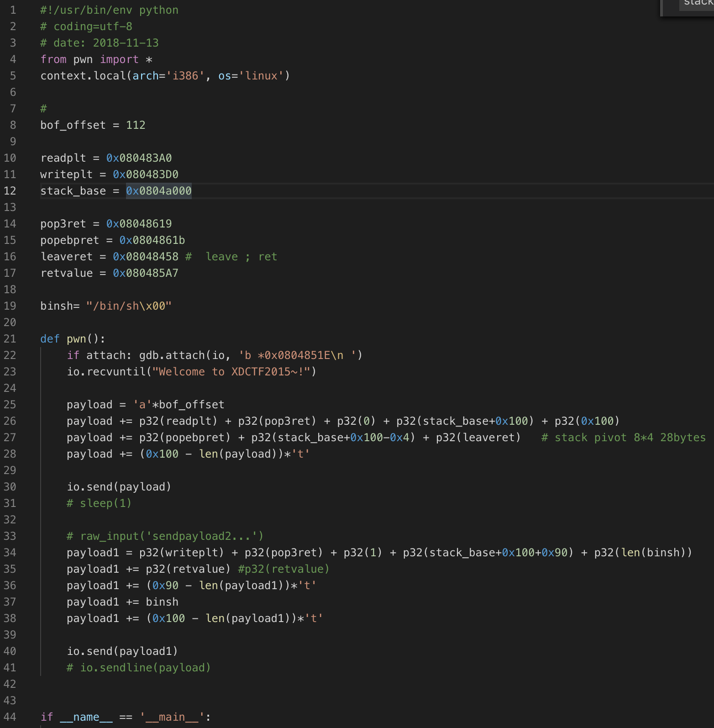The image size is (714, 728).
Task: Click 'p32(len(binsh))' on line 34
Action: pos(643,553)
